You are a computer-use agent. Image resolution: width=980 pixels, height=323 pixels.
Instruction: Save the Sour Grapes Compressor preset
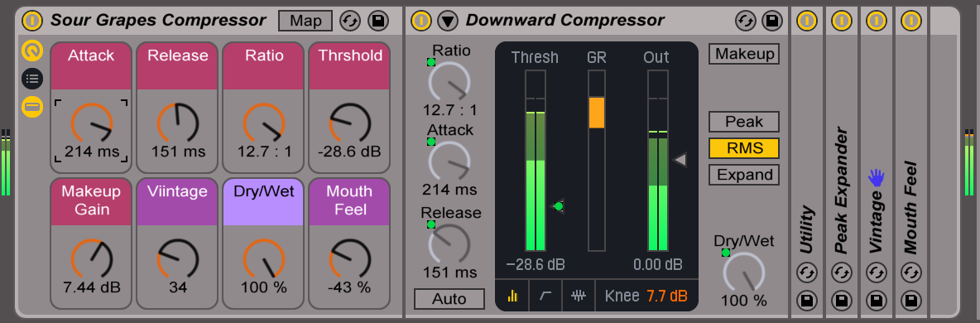coord(377,21)
